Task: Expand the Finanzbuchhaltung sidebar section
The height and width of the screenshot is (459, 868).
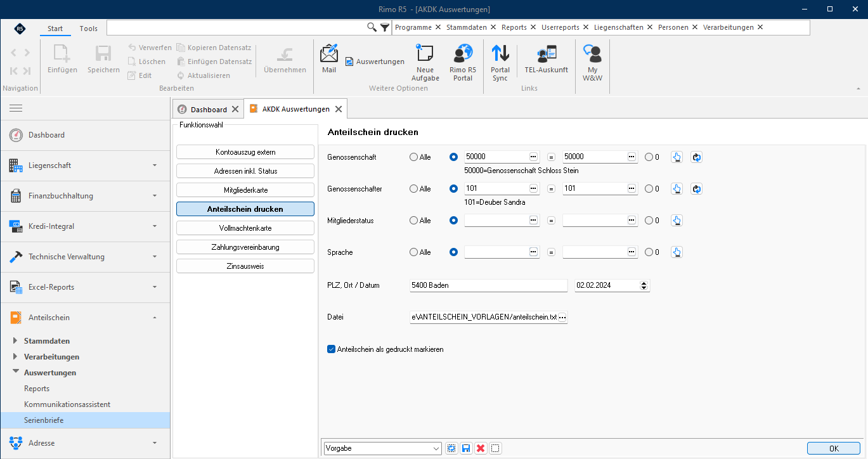Action: click(x=85, y=196)
